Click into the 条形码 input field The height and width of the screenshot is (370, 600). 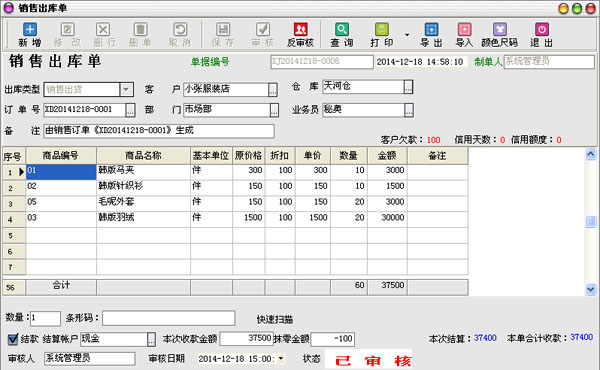(x=168, y=318)
